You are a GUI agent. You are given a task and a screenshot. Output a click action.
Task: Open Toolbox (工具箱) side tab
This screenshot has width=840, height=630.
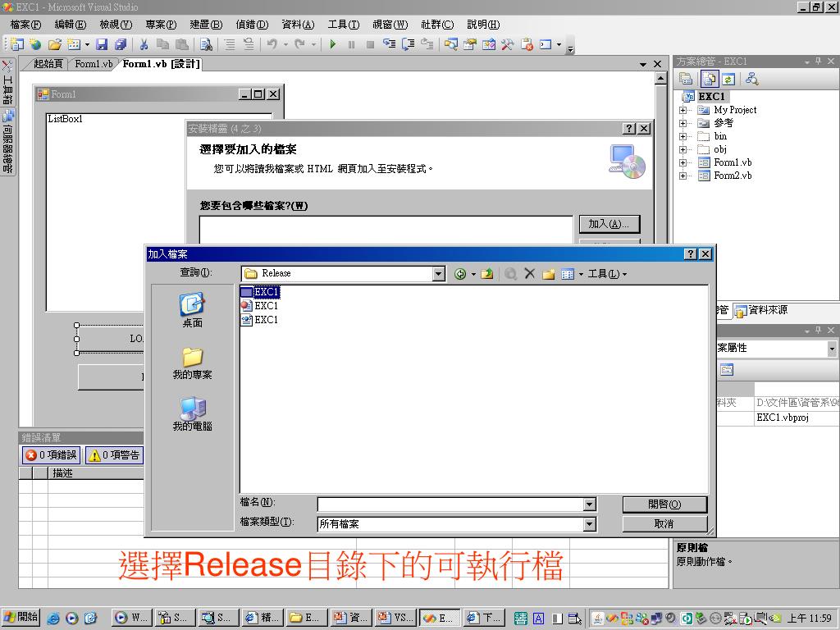click(7, 83)
